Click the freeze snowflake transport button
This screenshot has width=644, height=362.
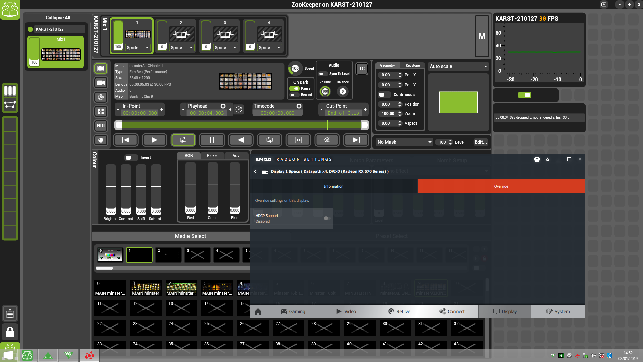click(x=327, y=140)
